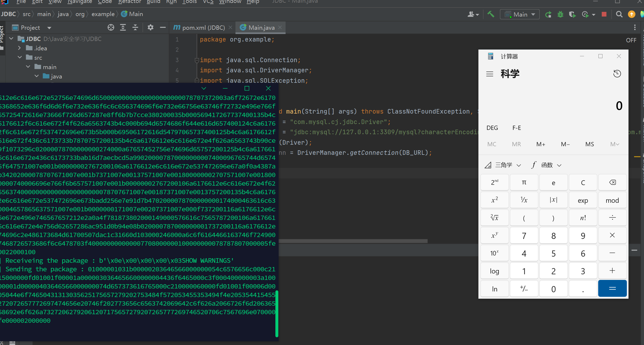
Task: Open the user account icon in toolbar
Action: pos(473,14)
